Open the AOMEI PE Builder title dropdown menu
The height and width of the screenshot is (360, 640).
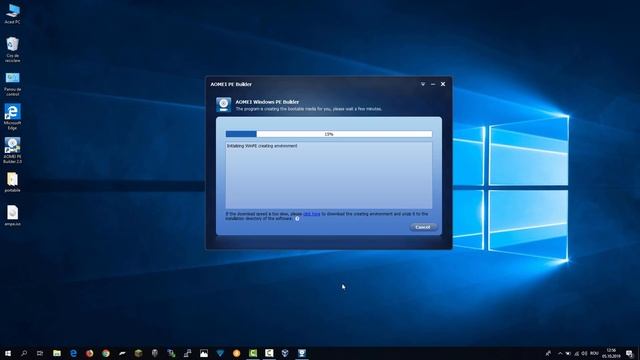423,84
